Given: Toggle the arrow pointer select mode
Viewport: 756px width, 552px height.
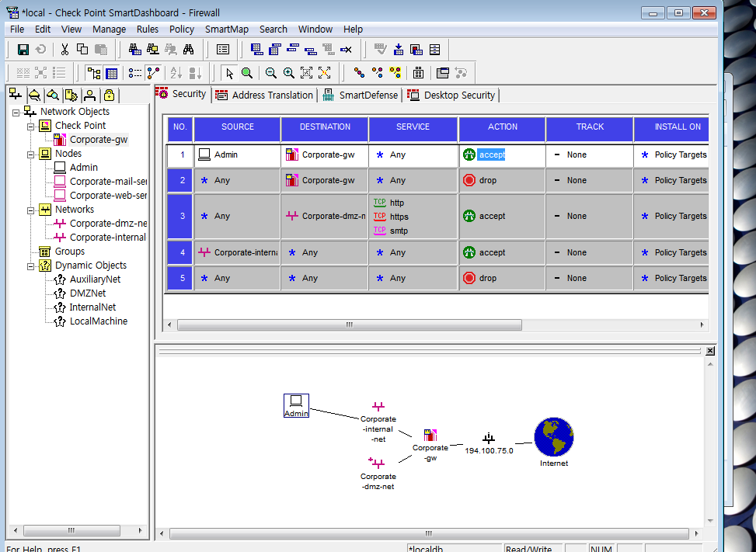Looking at the screenshot, I should click(229, 73).
